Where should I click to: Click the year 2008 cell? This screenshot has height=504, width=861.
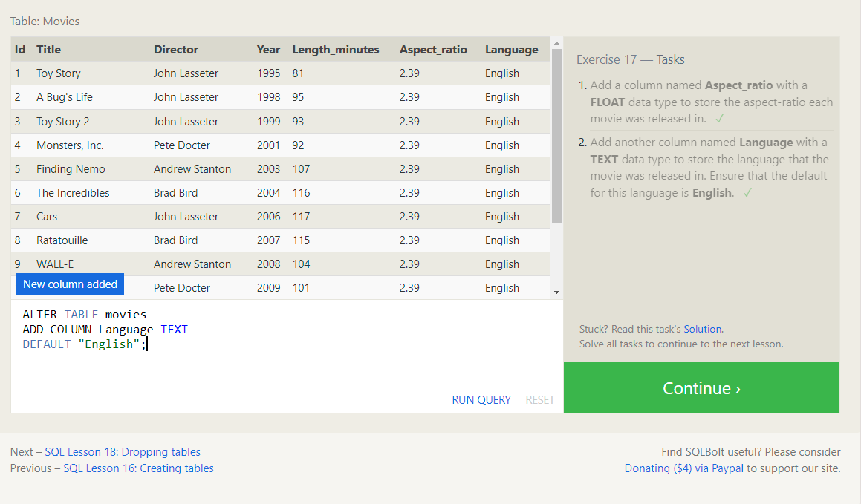(268, 264)
